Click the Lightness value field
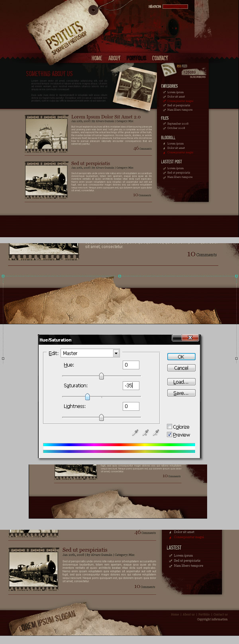 point(131,406)
